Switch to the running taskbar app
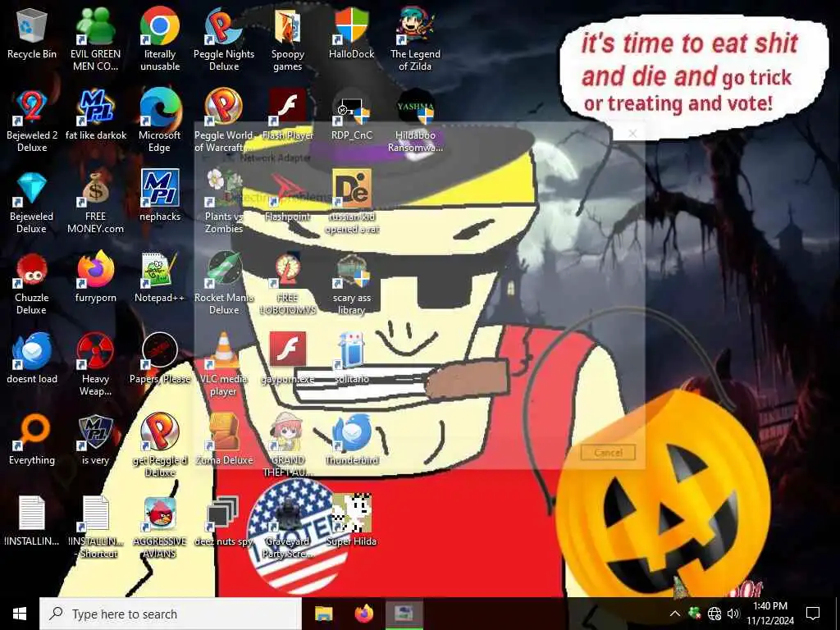This screenshot has height=630, width=840. coord(404,614)
